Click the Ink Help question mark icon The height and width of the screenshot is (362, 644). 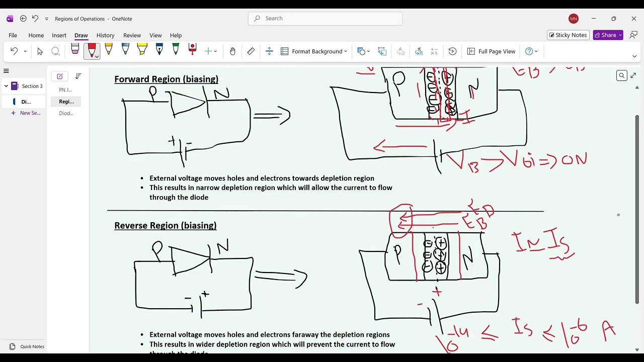point(529,51)
